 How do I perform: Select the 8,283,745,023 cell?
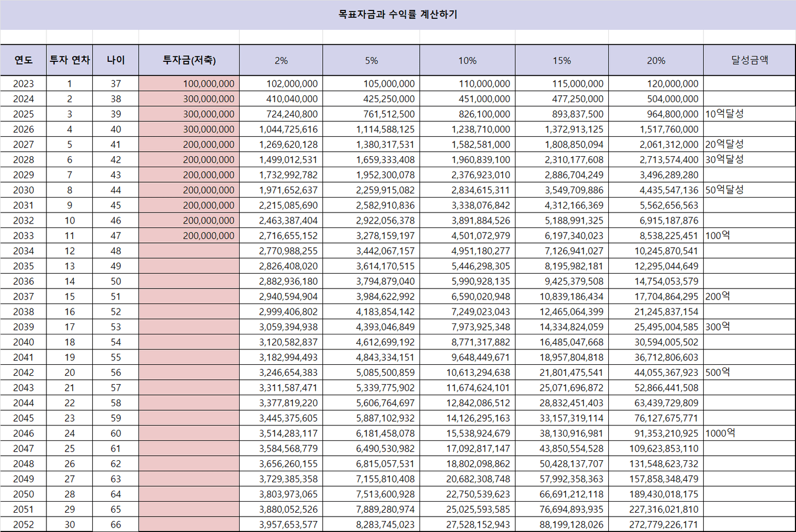click(x=371, y=525)
